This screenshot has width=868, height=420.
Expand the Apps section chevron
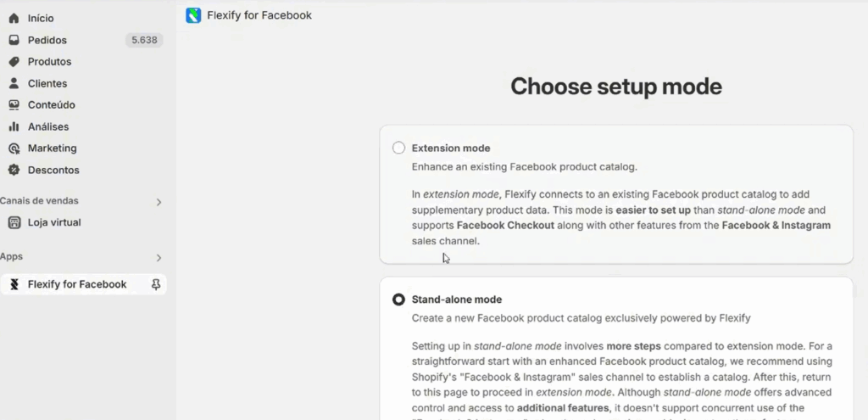(x=159, y=257)
